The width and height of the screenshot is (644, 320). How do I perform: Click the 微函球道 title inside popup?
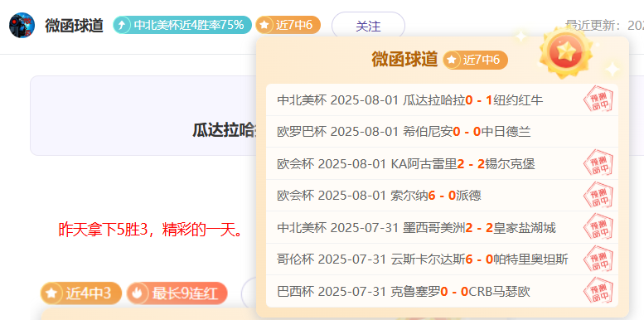coord(404,60)
